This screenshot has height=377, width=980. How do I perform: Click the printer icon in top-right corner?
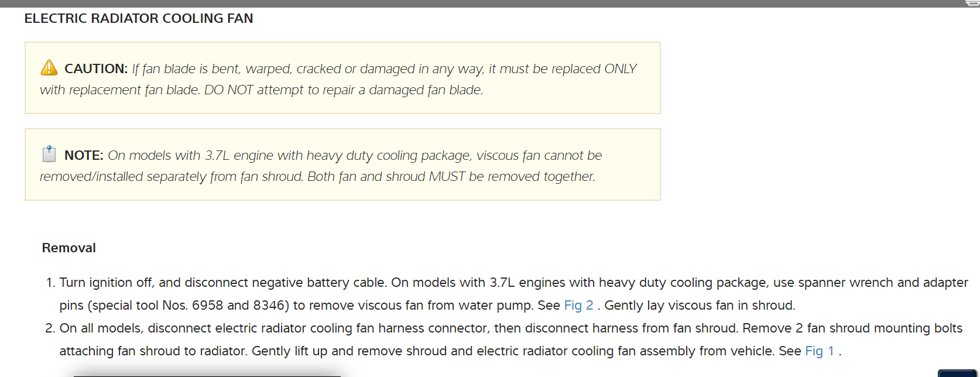coord(972,3)
